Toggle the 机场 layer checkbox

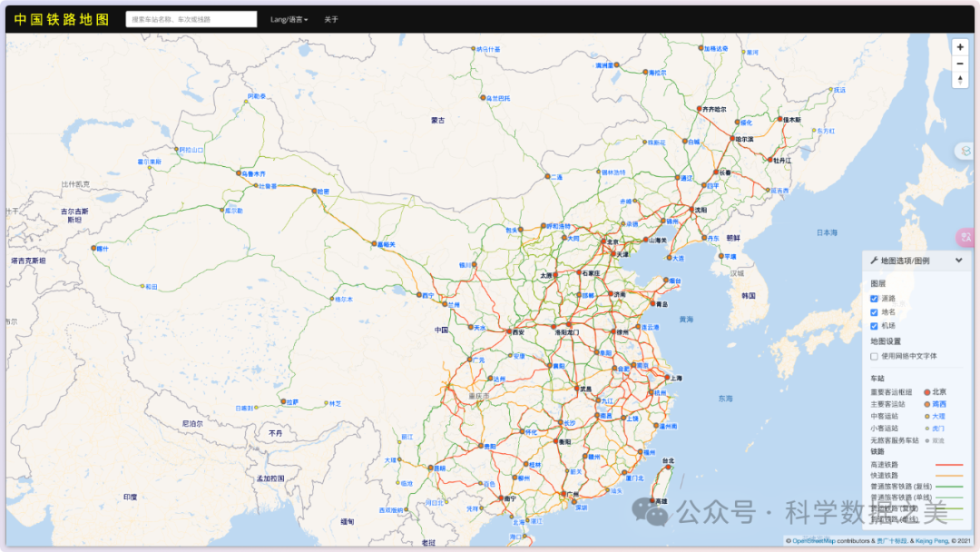[x=874, y=325]
